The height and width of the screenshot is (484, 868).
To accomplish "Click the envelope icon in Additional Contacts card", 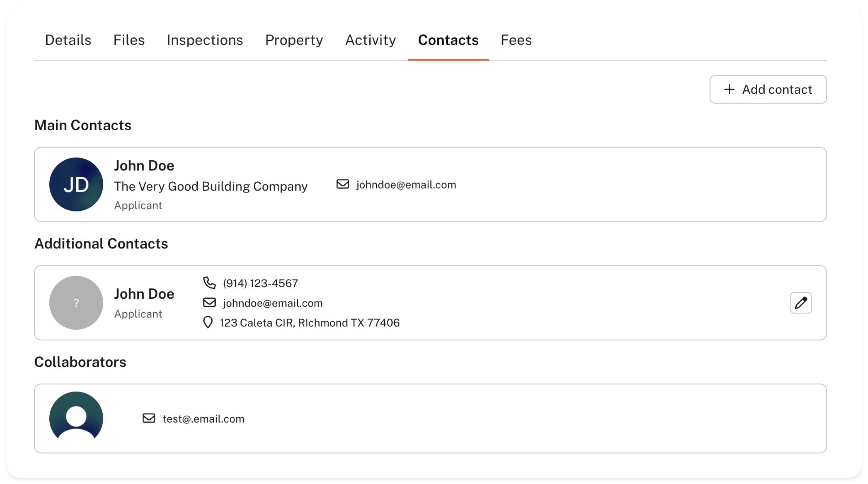I will tap(209, 303).
